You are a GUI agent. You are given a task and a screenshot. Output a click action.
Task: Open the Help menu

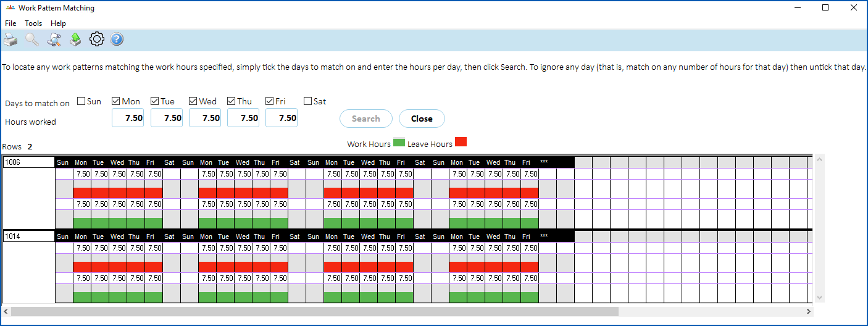pos(58,23)
